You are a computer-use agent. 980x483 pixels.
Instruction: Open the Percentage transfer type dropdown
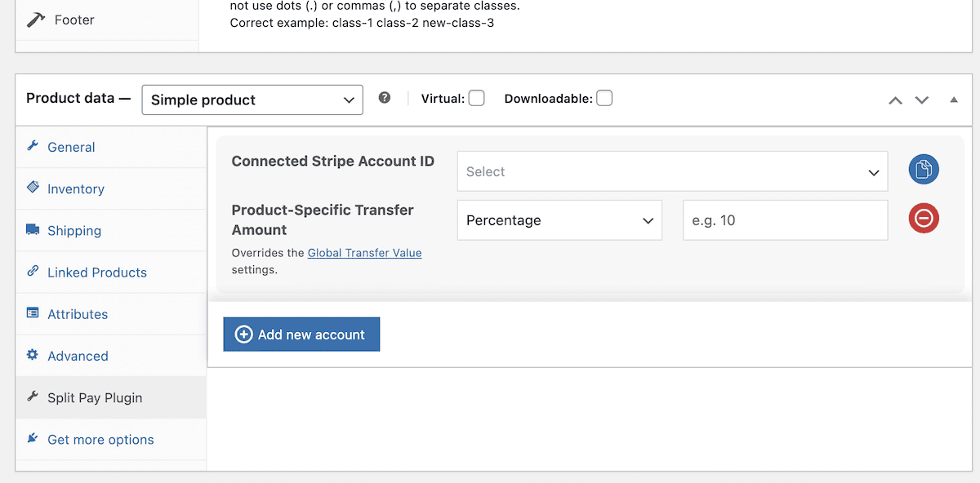pyautogui.click(x=559, y=220)
